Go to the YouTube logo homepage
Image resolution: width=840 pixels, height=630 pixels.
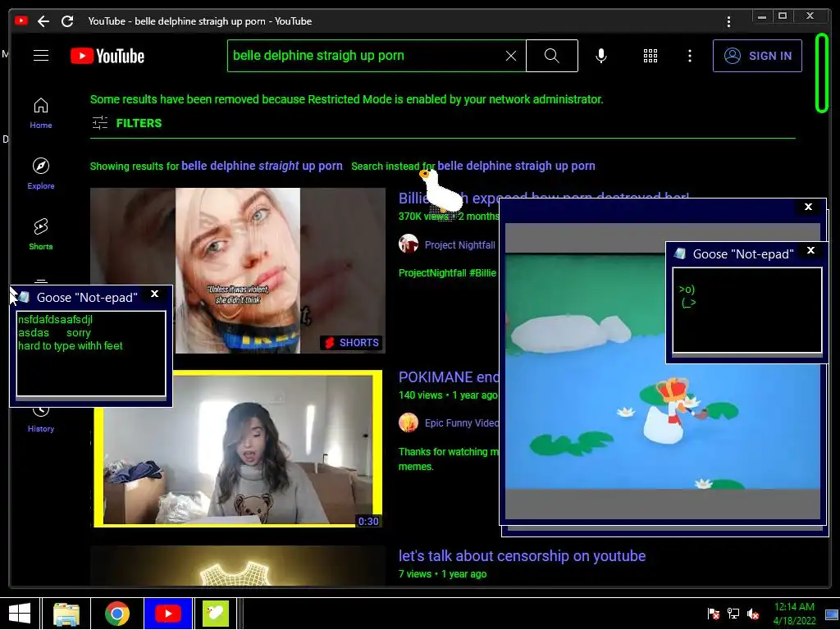[107, 56]
